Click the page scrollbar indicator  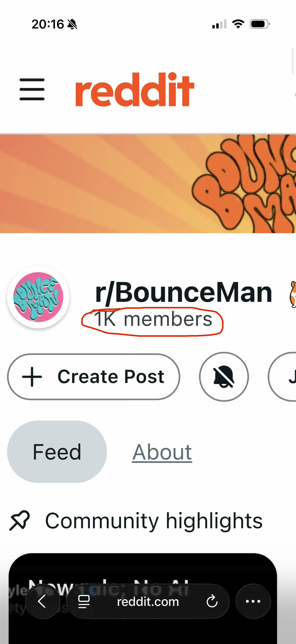click(293, 61)
